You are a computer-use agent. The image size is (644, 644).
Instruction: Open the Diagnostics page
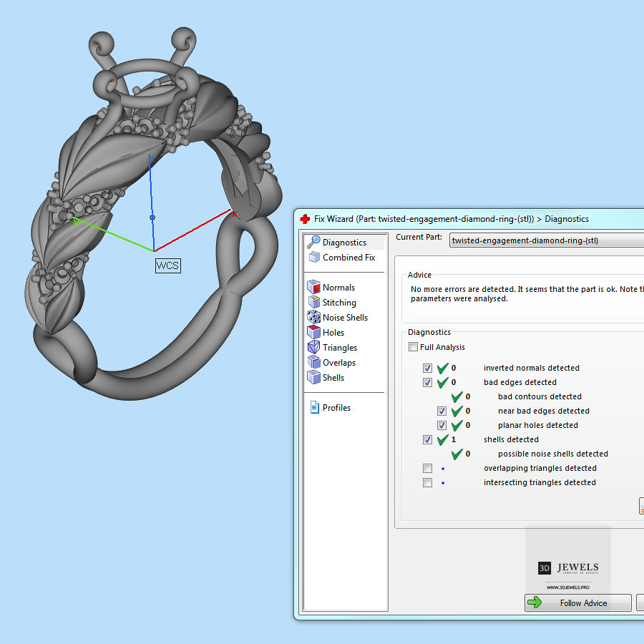point(344,243)
